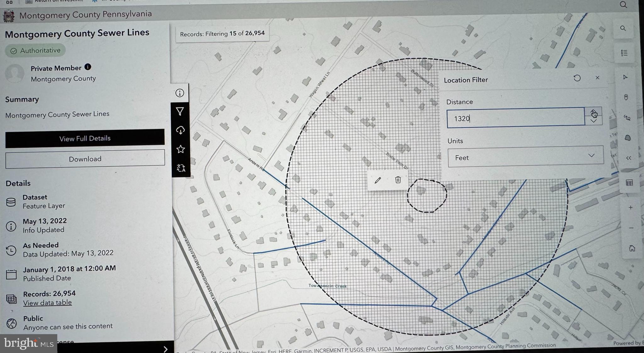Image resolution: width=644 pixels, height=353 pixels.
Task: Click the info icon in the sidebar
Action: click(180, 93)
